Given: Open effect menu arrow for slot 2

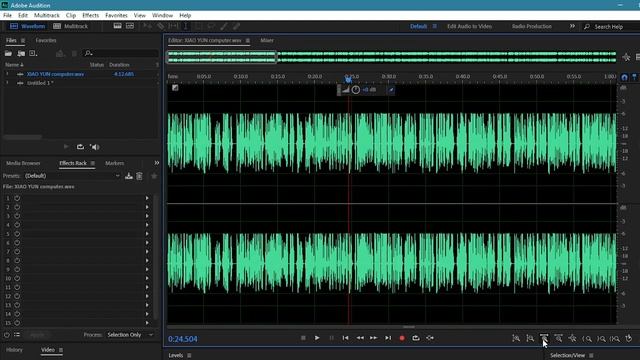Looking at the screenshot, I should pyautogui.click(x=147, y=207).
